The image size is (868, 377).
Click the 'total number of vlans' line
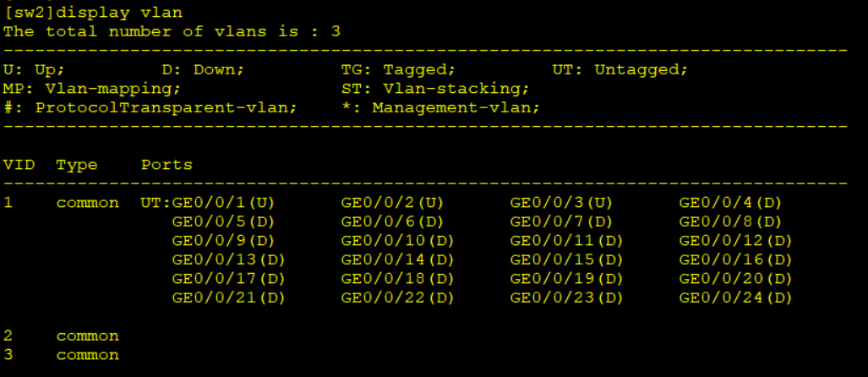(172, 31)
